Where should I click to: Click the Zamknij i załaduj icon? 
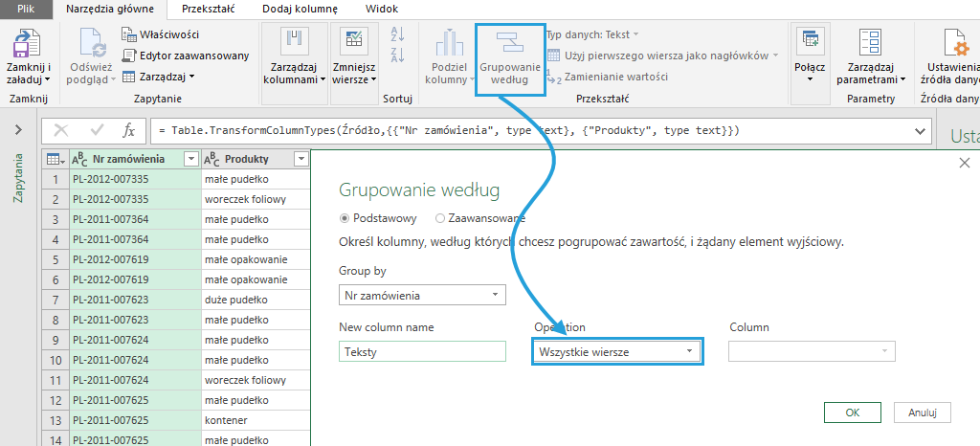tap(29, 46)
